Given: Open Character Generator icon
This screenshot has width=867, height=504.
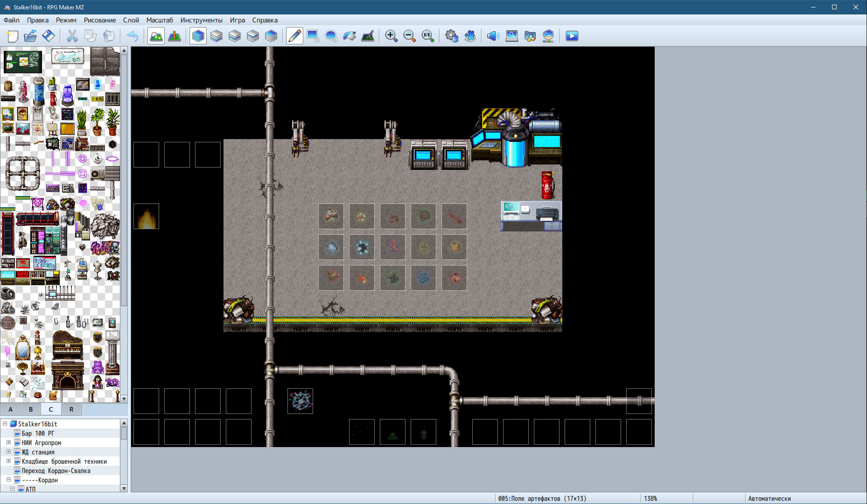Looking at the screenshot, I should (x=548, y=36).
